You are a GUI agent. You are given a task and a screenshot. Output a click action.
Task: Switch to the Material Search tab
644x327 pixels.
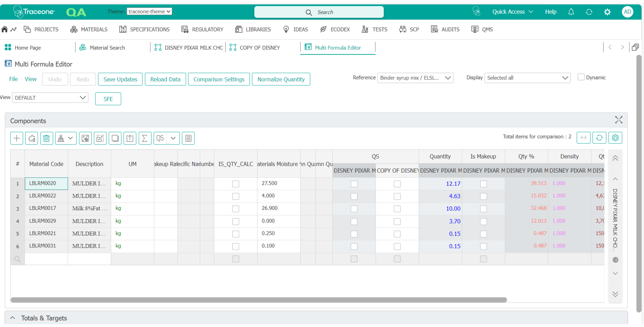(107, 48)
